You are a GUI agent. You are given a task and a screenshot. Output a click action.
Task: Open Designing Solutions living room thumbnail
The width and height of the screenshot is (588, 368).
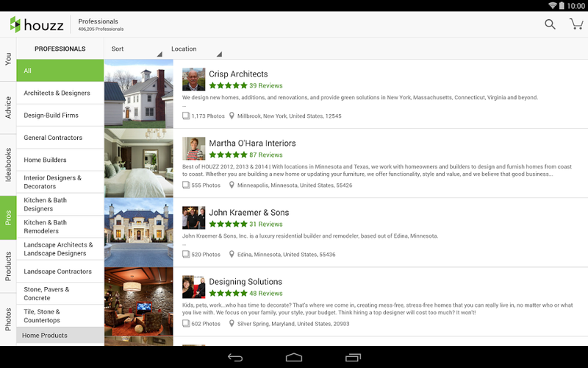tap(139, 302)
